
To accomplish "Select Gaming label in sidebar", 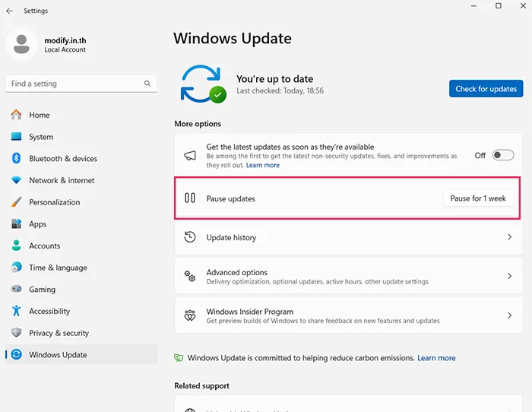I will click(x=42, y=290).
